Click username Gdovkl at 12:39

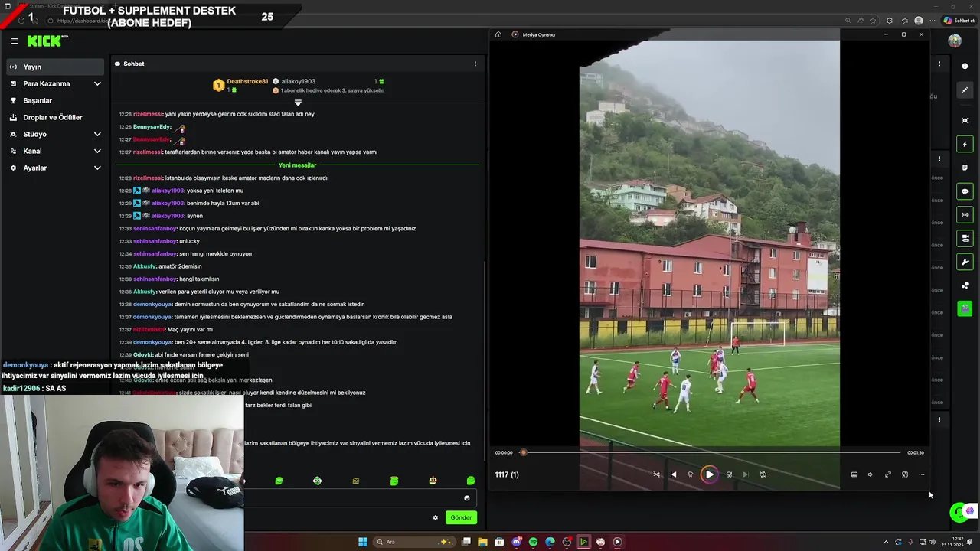click(x=142, y=355)
